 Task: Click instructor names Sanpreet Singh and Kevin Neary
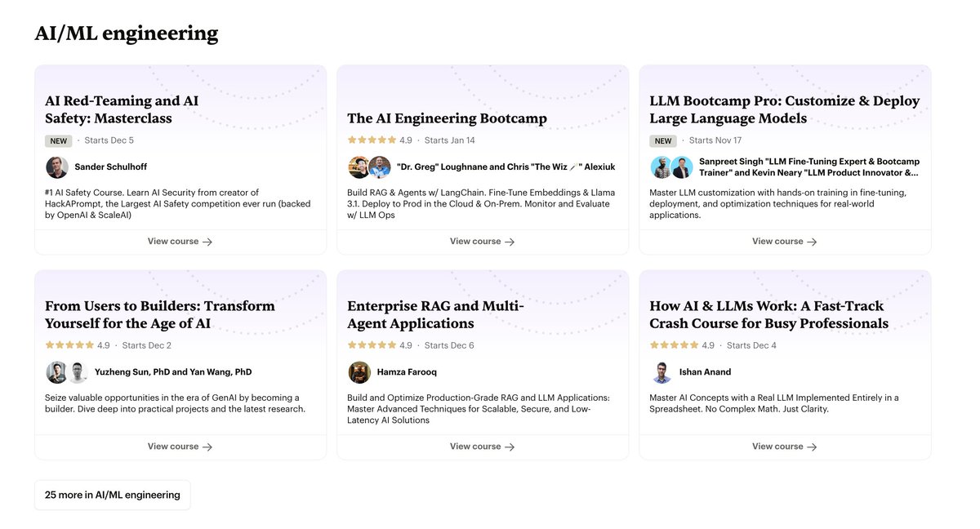809,167
